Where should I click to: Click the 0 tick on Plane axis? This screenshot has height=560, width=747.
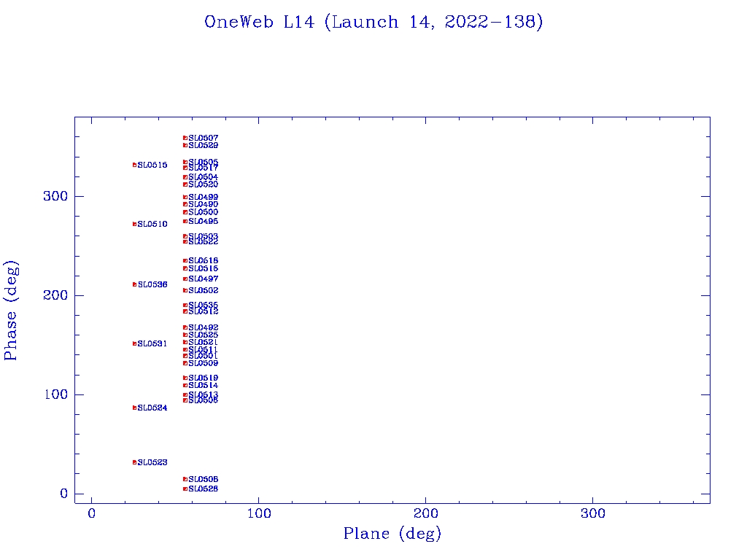(91, 513)
